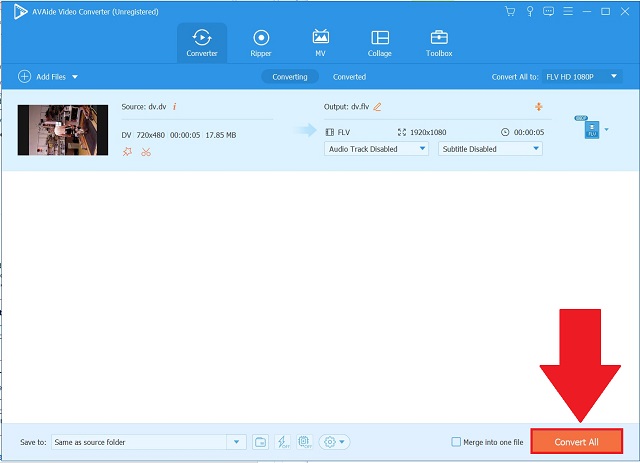Open the cut scissors tool
The image size is (640, 463).
(146, 152)
